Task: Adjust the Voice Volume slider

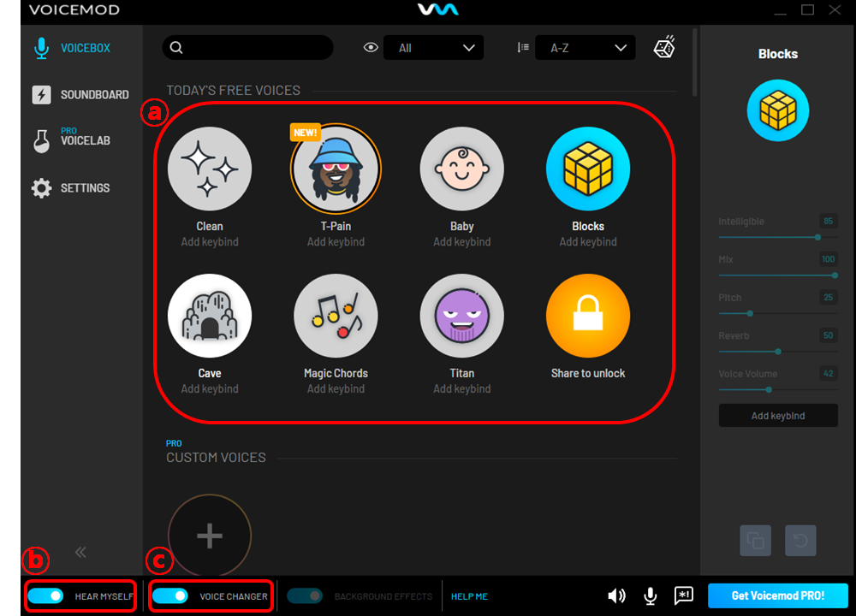Action: pos(778,389)
